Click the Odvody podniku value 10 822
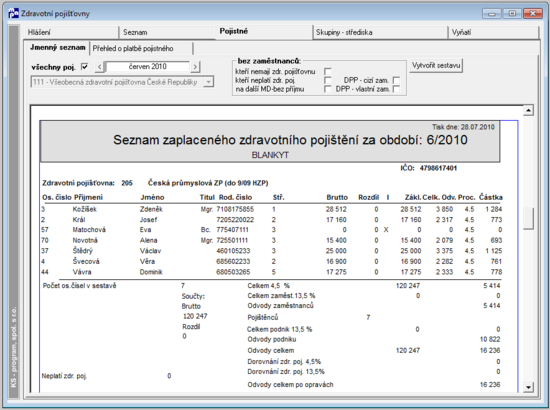Screen dimensions: 550x410 coord(490,340)
